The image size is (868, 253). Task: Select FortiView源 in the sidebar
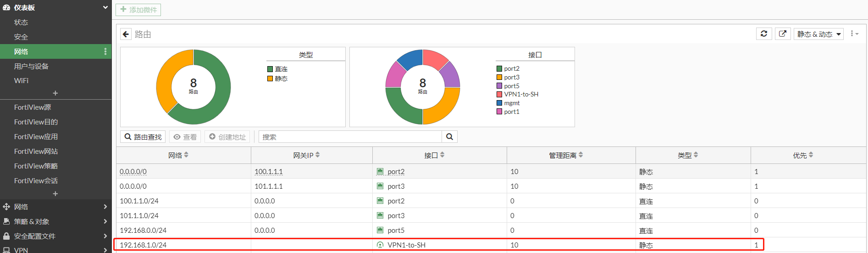pos(33,107)
